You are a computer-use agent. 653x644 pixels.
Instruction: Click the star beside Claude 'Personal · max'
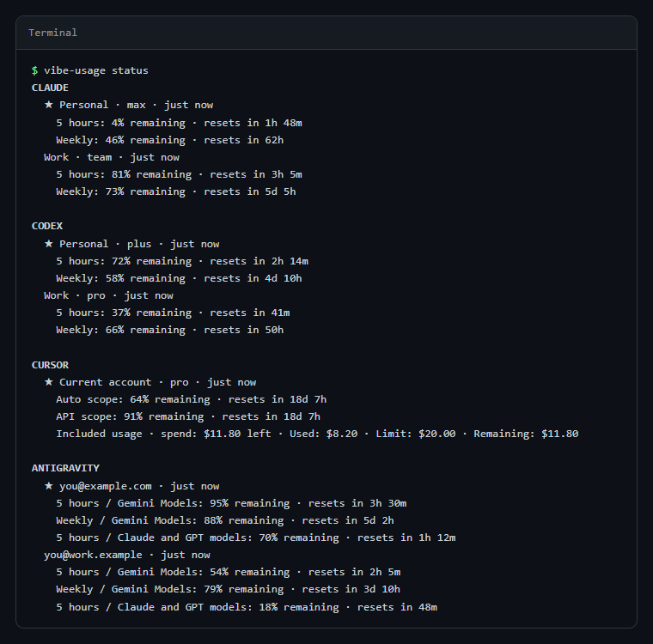(x=49, y=105)
